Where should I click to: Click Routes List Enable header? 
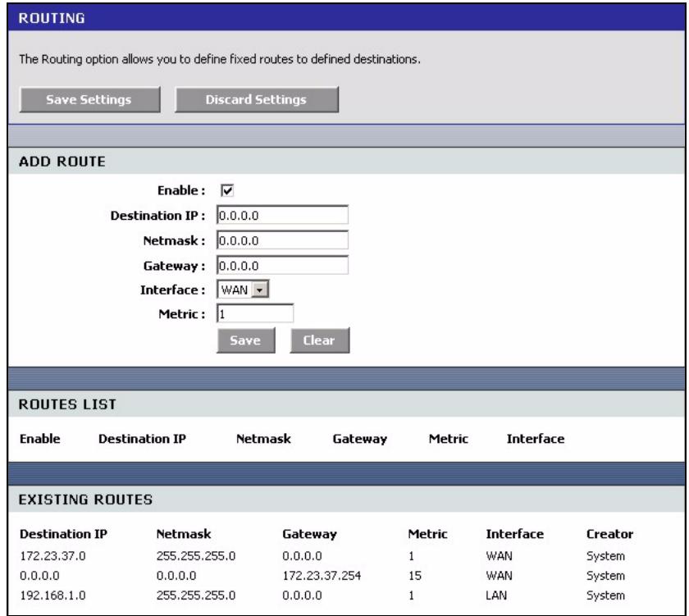click(40, 439)
